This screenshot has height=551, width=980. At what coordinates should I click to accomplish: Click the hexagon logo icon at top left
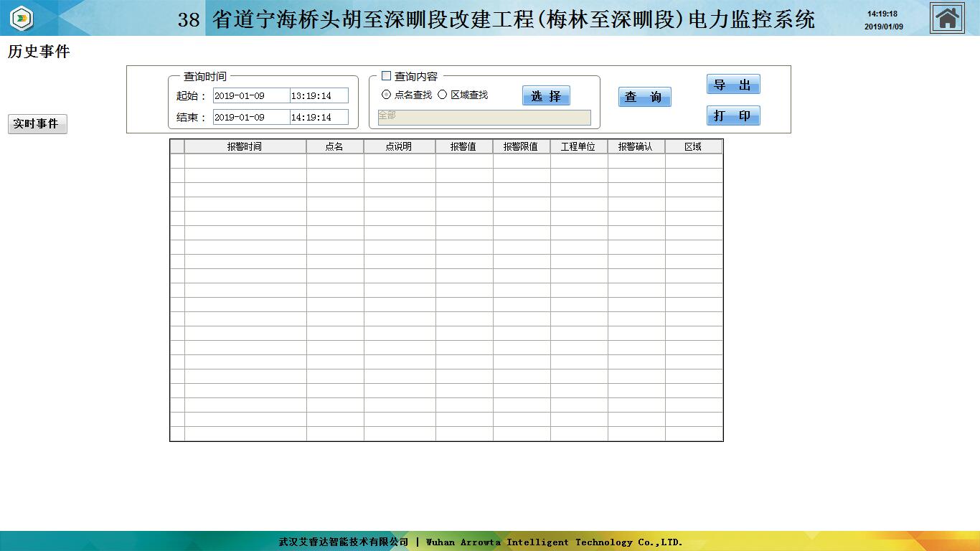[x=22, y=18]
